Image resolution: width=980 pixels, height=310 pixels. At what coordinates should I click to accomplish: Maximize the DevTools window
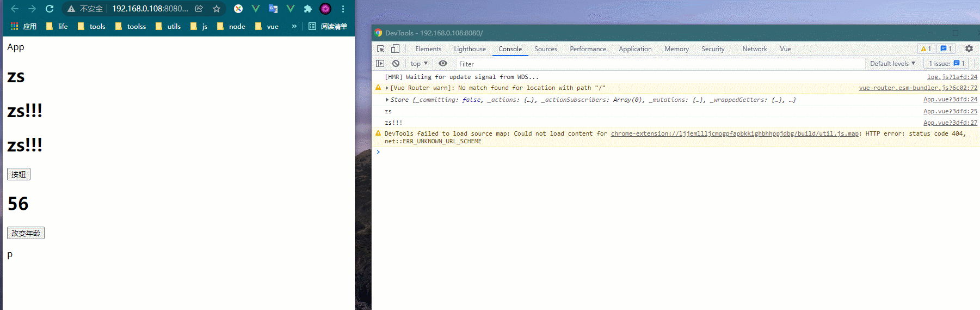coord(955,33)
